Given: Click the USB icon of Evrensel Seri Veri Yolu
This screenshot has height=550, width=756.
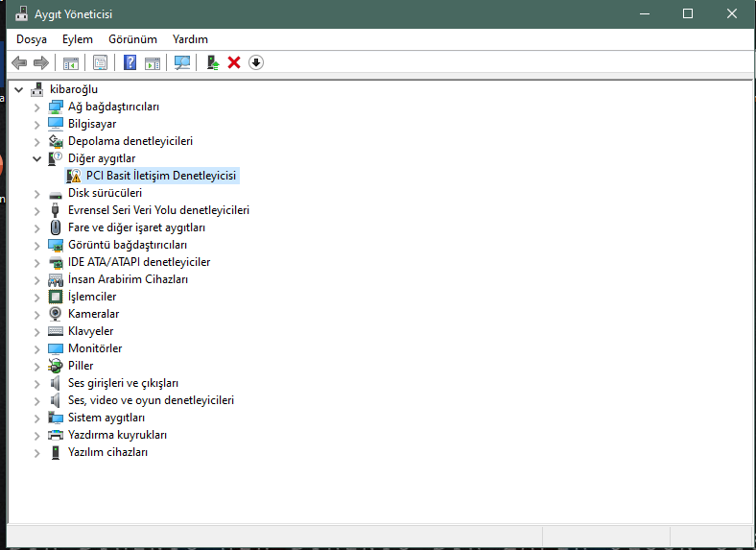Looking at the screenshot, I should [x=55, y=210].
